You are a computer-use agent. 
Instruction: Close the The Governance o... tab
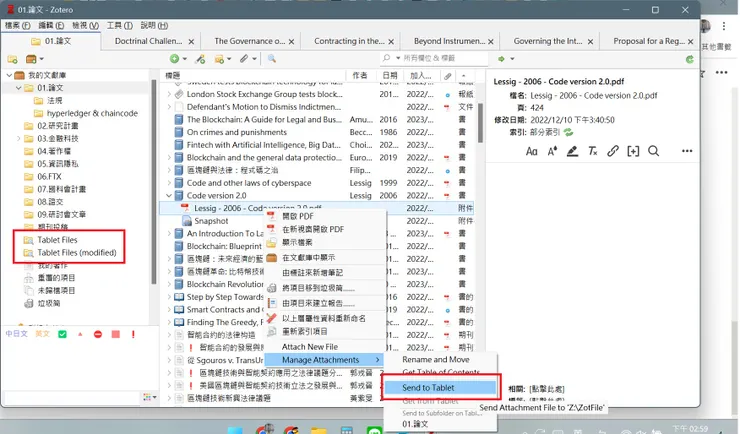pos(291,42)
